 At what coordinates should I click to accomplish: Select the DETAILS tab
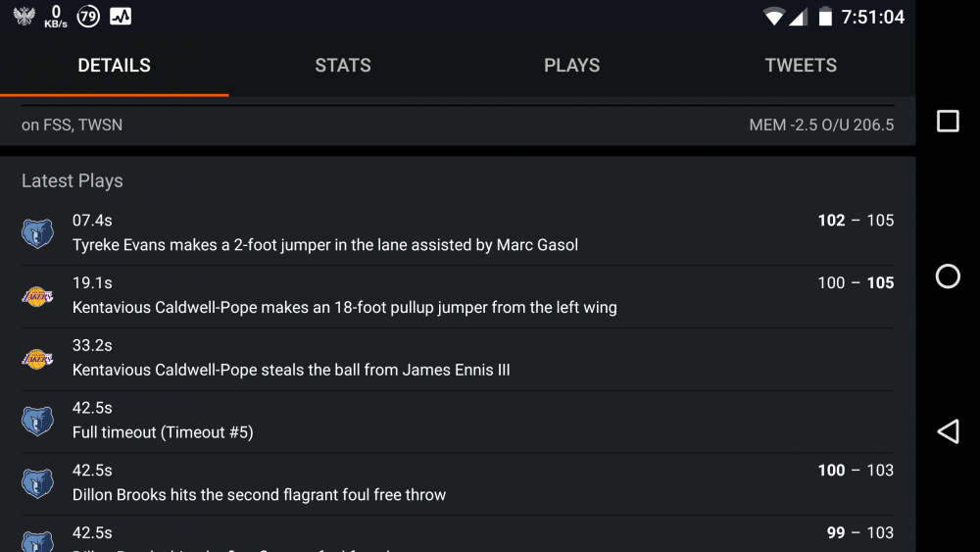[x=115, y=66]
